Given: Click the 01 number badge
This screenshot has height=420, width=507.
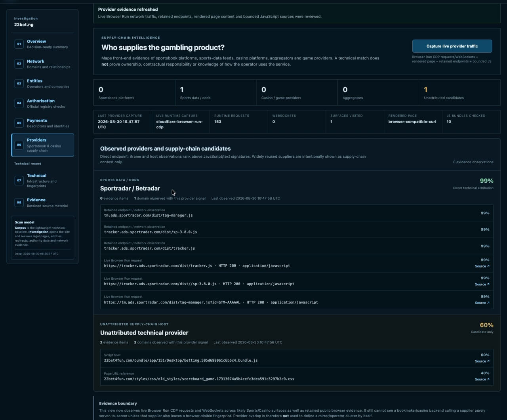Looking at the screenshot, I should 19,44.
